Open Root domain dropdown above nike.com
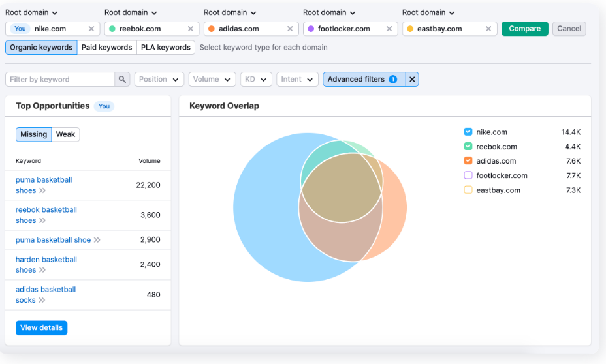The width and height of the screenshot is (606, 364). (x=31, y=13)
